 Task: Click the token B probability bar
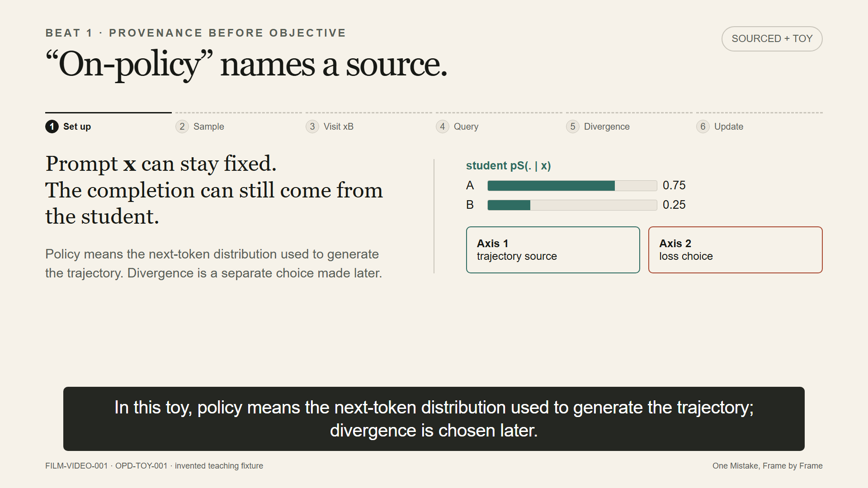click(572, 205)
